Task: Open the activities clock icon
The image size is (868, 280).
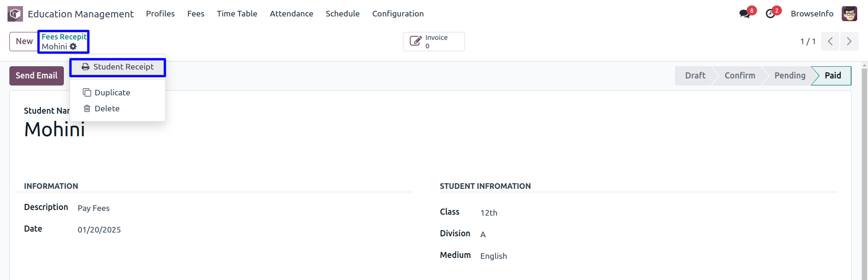Action: pos(770,14)
